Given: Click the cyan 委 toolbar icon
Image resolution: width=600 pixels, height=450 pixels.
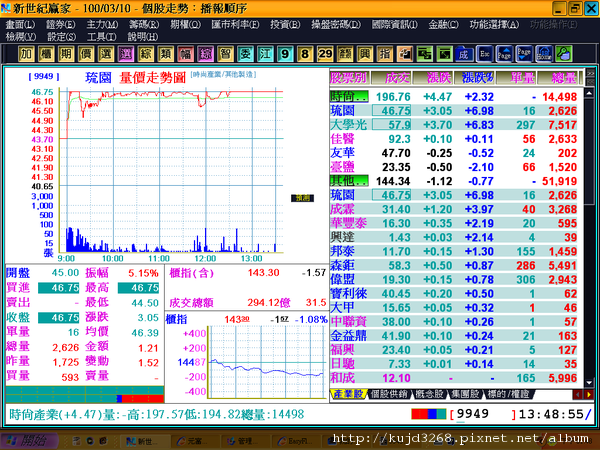Looking at the screenshot, I should (245, 54).
